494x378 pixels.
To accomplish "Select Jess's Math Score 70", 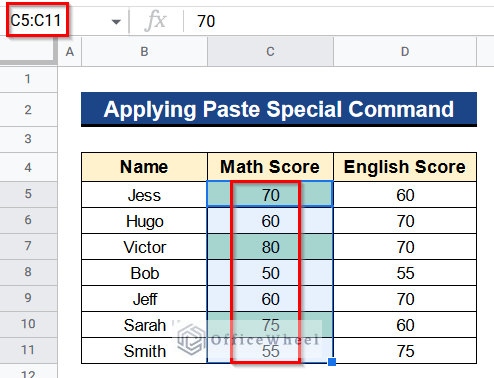I will click(270, 195).
